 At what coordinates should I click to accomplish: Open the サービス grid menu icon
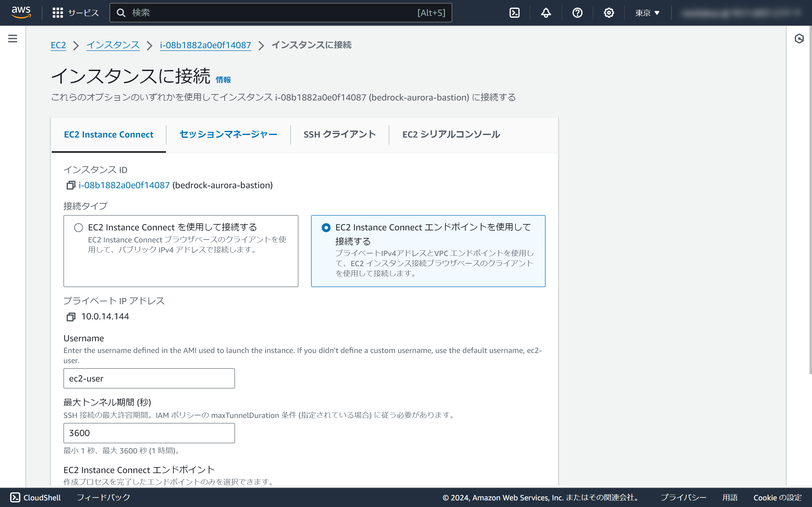point(58,13)
